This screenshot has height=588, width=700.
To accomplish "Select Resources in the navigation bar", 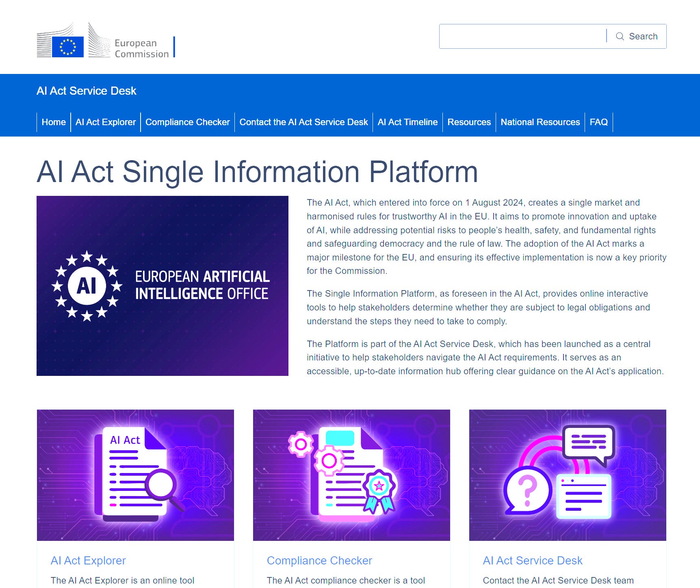I will (x=469, y=122).
